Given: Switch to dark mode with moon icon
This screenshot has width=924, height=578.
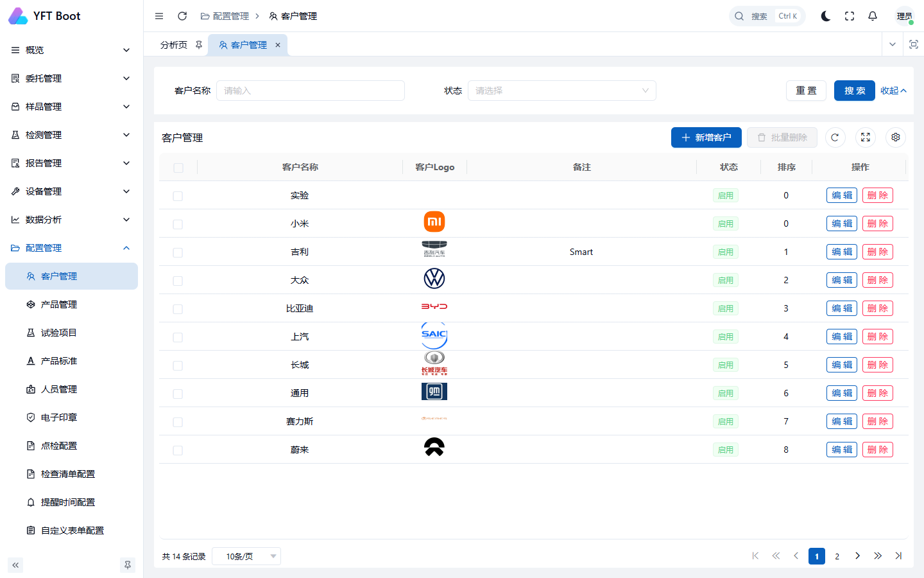Looking at the screenshot, I should 826,16.
